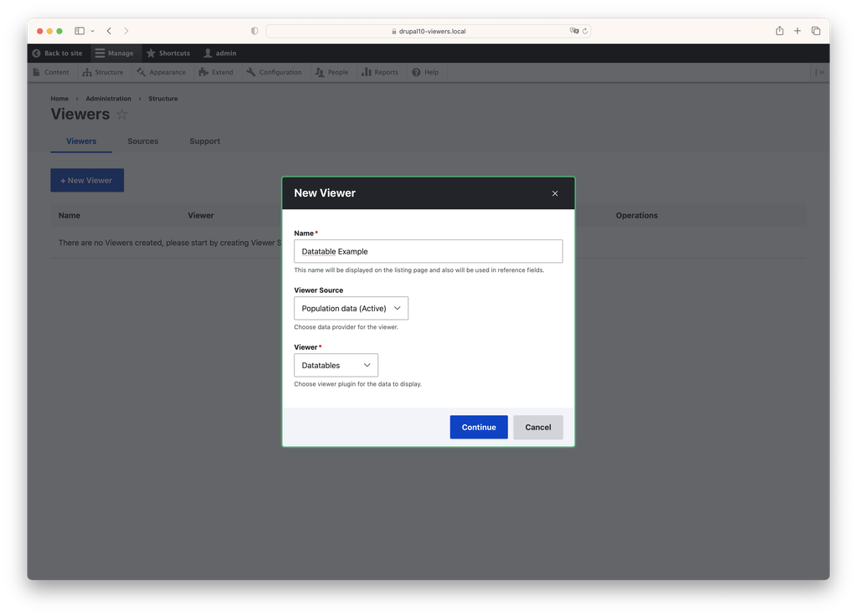The width and height of the screenshot is (857, 616).
Task: Toggle the Safari sidebar icon
Action: (x=80, y=31)
